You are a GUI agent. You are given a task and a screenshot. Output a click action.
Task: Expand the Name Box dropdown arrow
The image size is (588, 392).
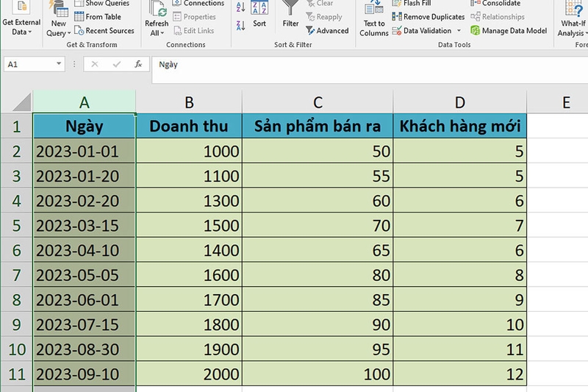[x=59, y=64]
